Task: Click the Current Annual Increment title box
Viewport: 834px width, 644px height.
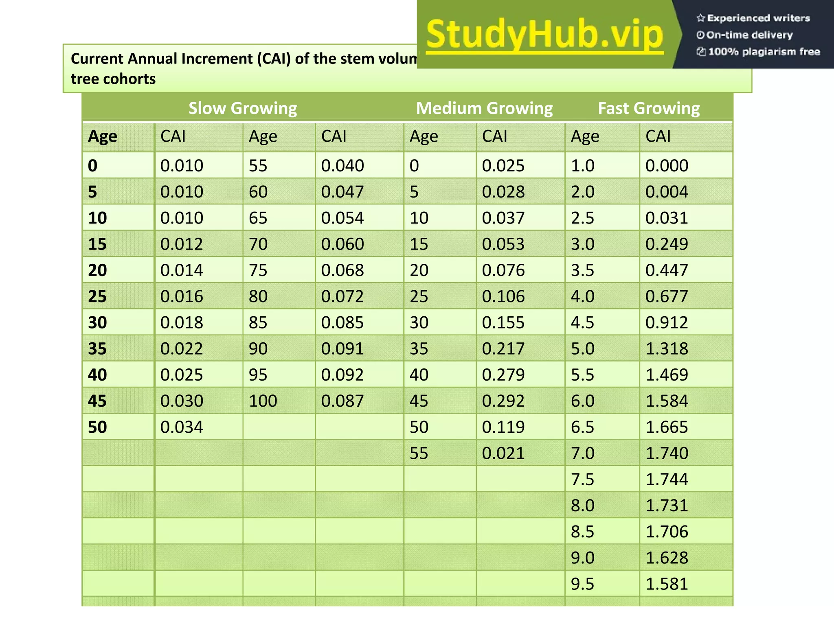Action: 407,68
